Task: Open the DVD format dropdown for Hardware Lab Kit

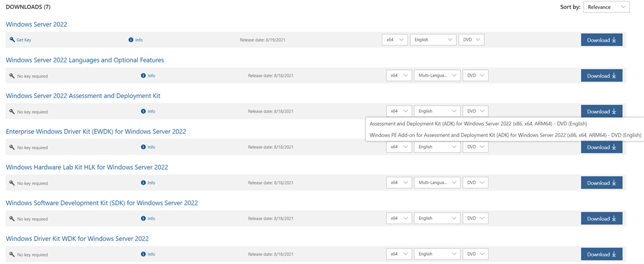Action: coord(475,183)
